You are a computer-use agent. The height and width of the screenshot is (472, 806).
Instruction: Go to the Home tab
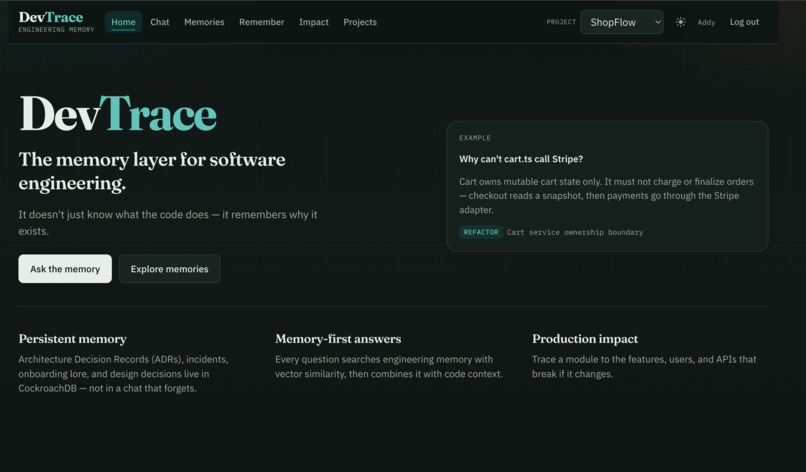click(x=123, y=22)
